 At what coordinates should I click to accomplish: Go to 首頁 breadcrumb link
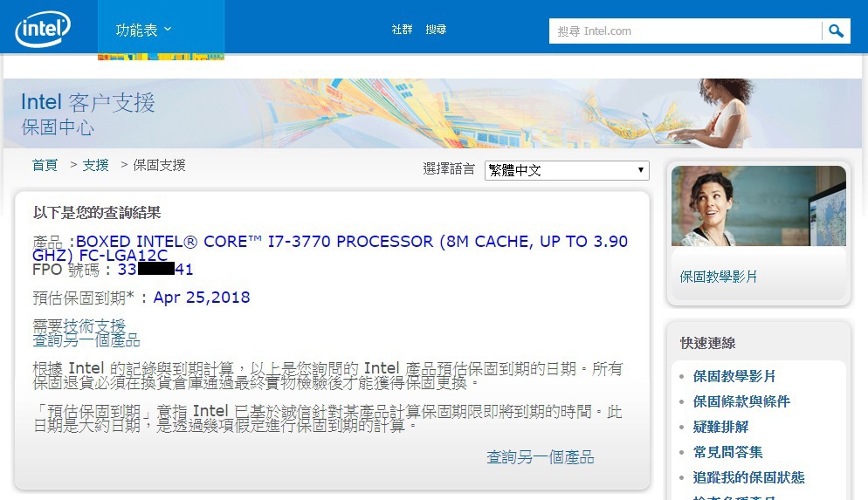45,165
